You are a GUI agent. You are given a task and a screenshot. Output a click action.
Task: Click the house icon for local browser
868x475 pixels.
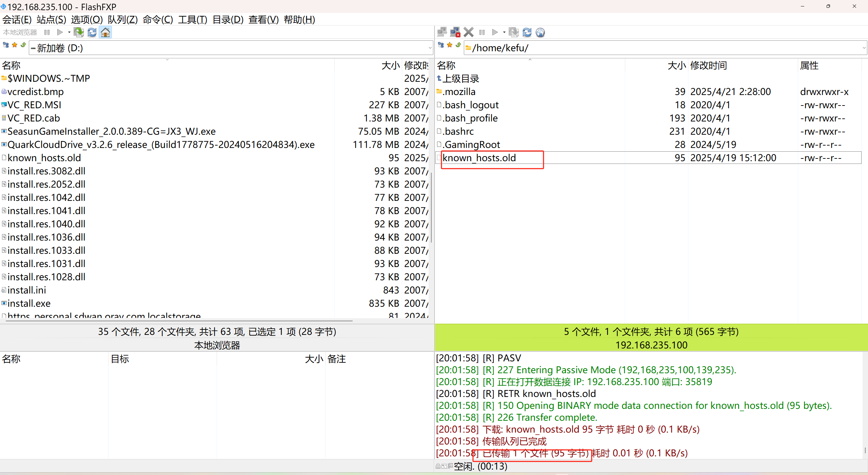coord(105,33)
